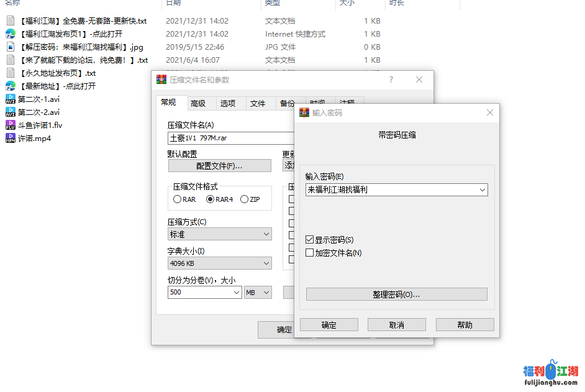Viewport: 585px width, 392px height.
Task: Select the ZIP archive format radio button
Action: [x=244, y=199]
